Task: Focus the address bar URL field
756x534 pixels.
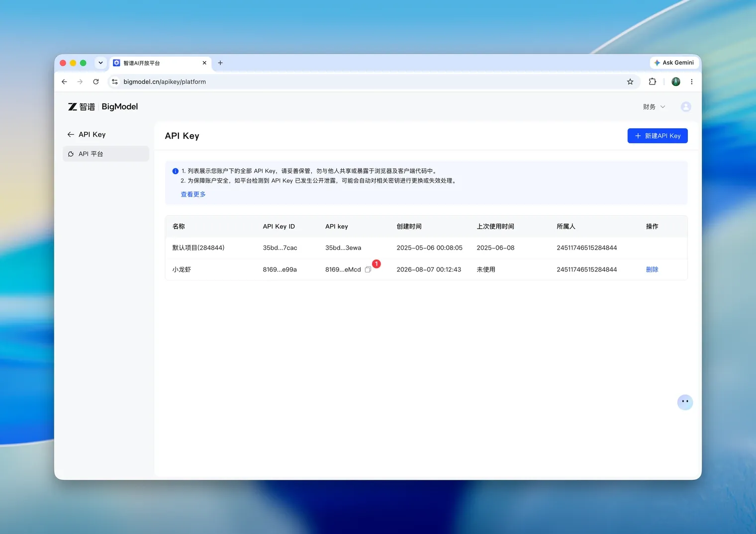Action: 373,82
